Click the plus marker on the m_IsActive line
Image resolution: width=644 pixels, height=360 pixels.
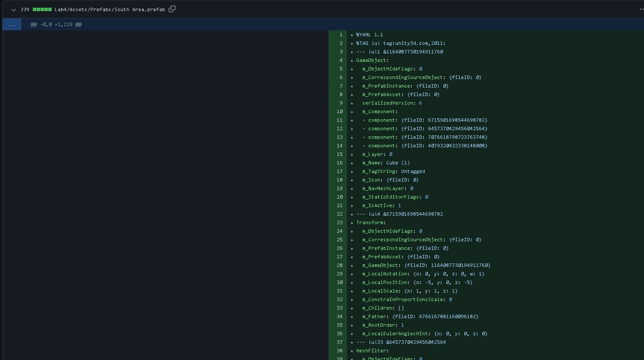[x=352, y=206]
